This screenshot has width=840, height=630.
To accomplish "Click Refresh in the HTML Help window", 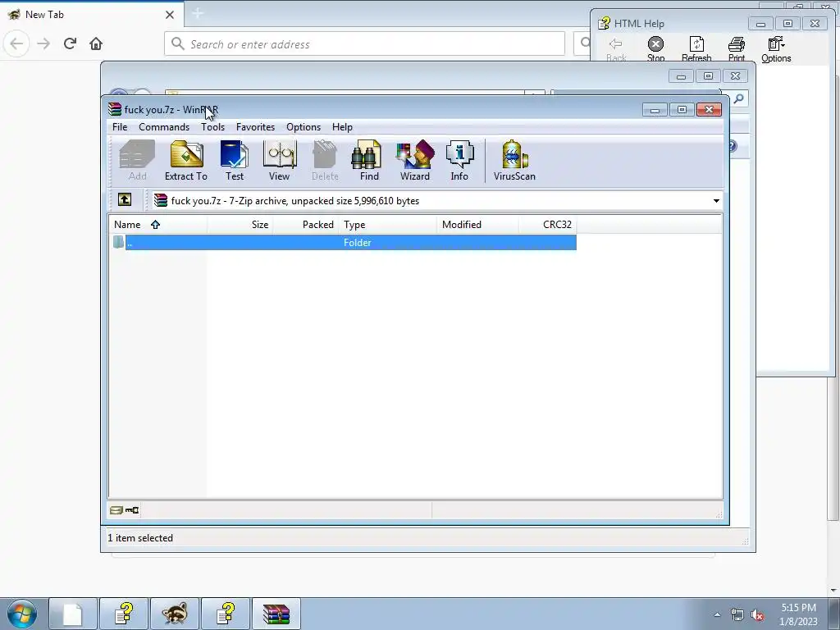I will click(x=696, y=49).
